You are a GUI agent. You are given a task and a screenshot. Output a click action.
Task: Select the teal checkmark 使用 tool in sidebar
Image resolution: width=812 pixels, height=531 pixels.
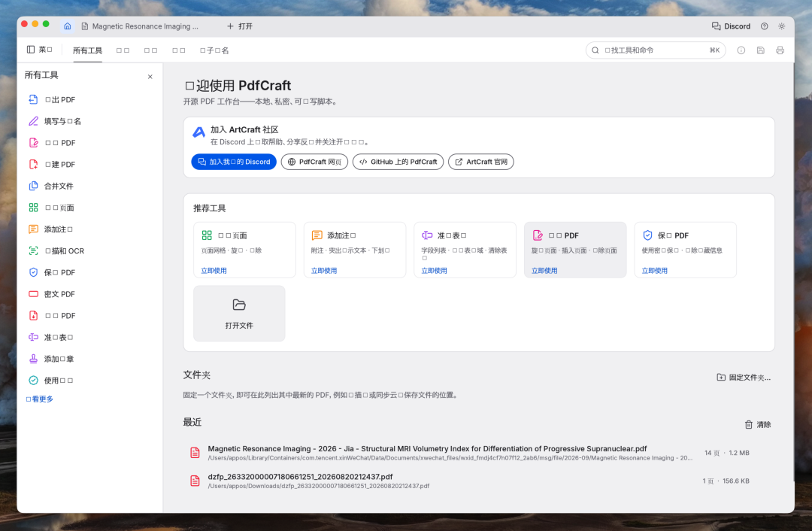point(91,381)
